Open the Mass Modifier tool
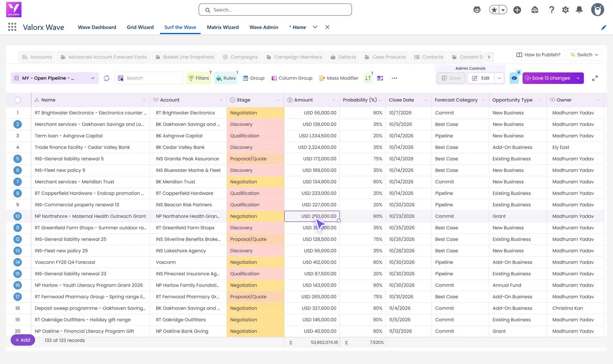Viewport: 613px width, 364px height. pos(339,78)
